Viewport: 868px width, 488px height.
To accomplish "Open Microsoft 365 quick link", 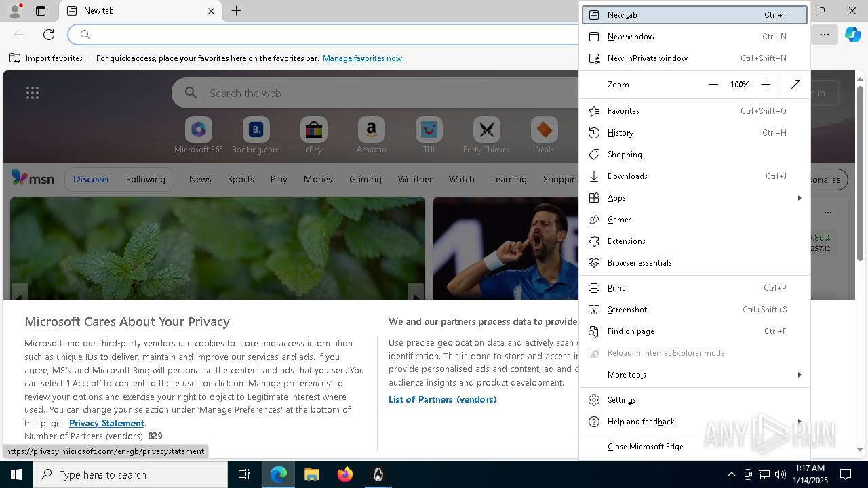I will coord(199,136).
